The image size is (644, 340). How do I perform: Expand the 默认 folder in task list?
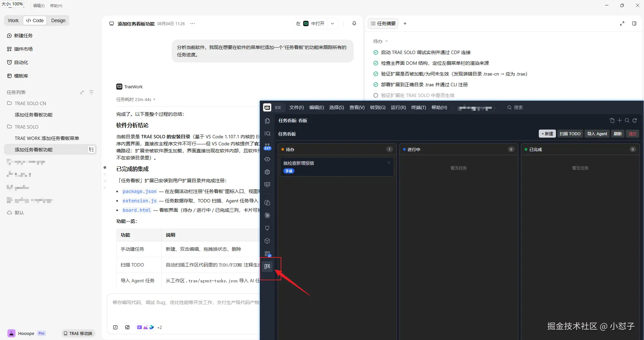16,213
